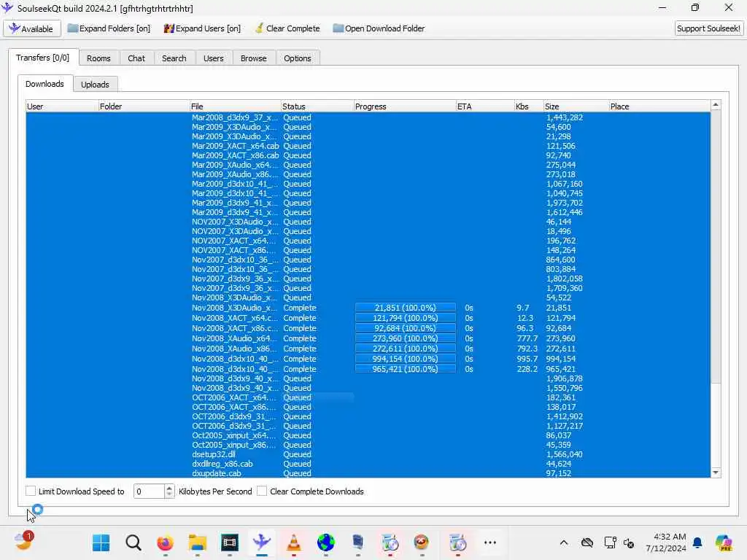Switch to the Rooms tab

pos(98,58)
